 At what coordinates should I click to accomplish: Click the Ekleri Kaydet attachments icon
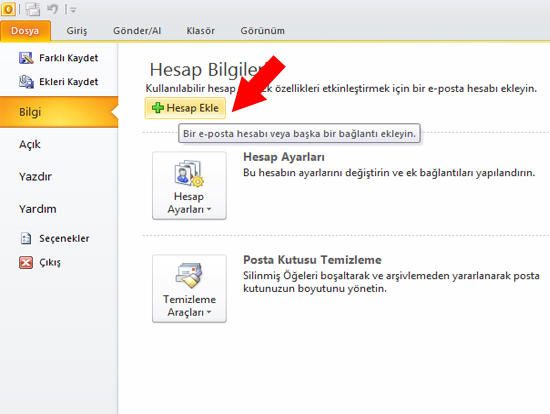click(26, 82)
